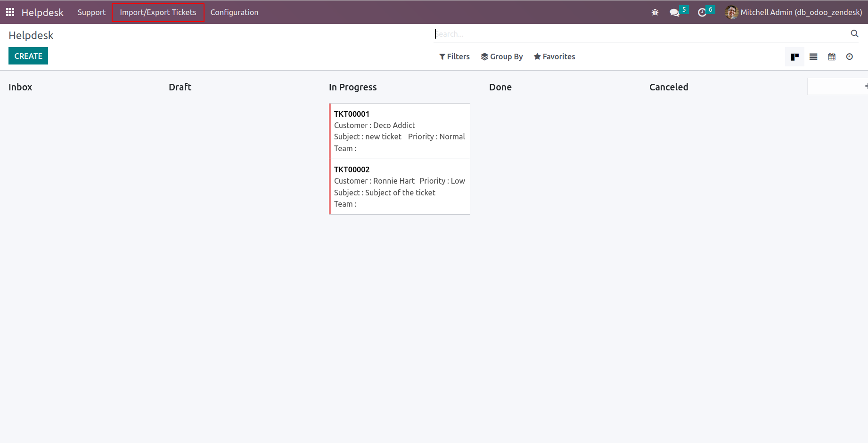Switch to kanban view

[794, 56]
